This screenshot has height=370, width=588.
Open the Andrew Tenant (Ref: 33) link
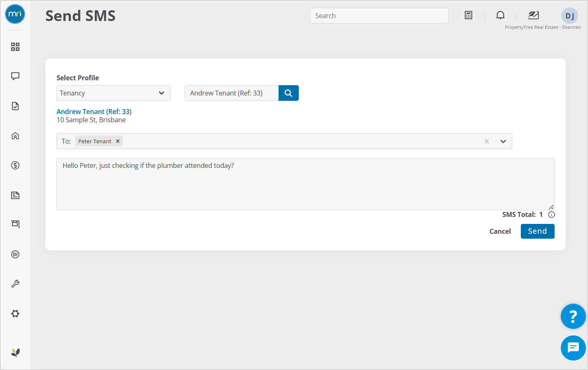94,112
